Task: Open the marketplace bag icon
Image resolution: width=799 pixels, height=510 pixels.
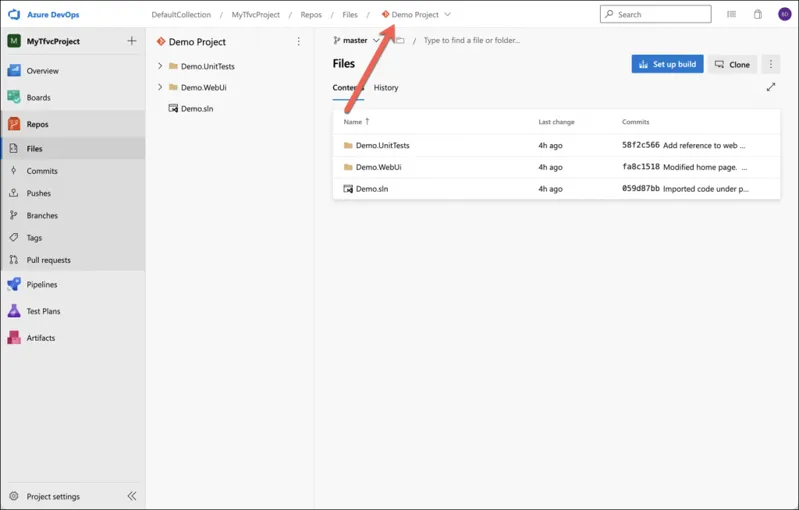Action: (x=758, y=14)
